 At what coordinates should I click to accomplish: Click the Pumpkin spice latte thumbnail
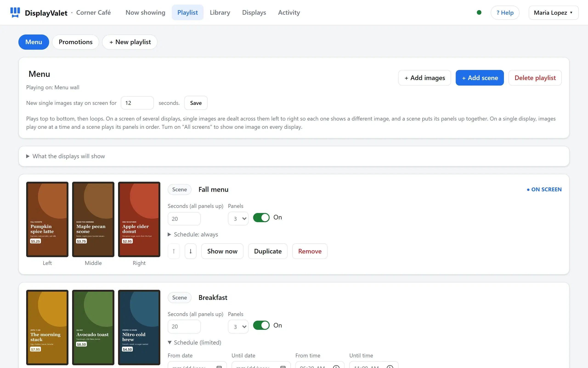click(x=47, y=219)
